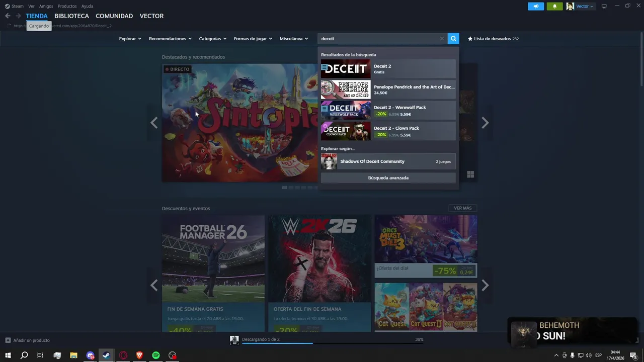Expand the Explorar dropdown
This screenshot has height=362, width=644.
130,39
